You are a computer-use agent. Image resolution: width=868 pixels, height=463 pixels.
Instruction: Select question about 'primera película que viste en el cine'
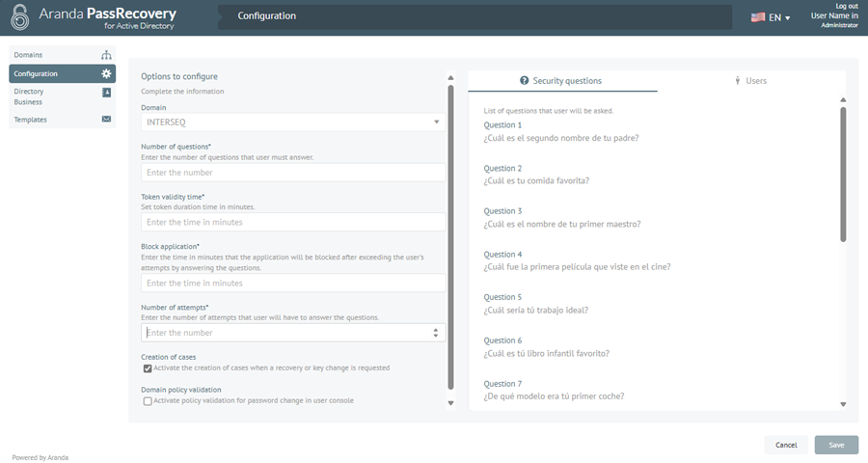(578, 266)
